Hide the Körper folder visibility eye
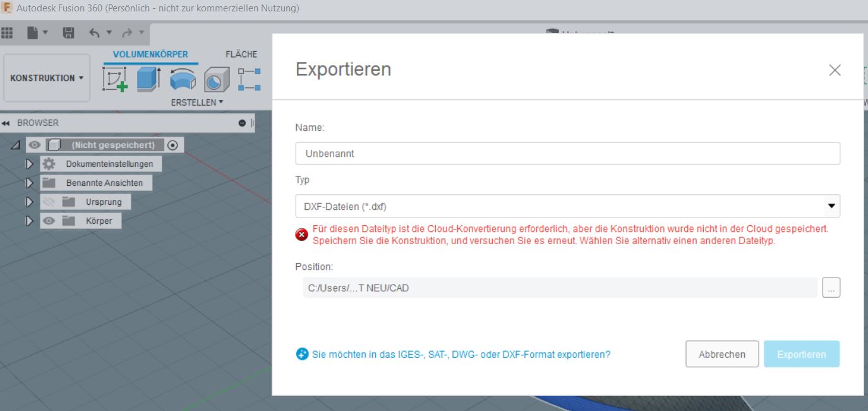 49,219
